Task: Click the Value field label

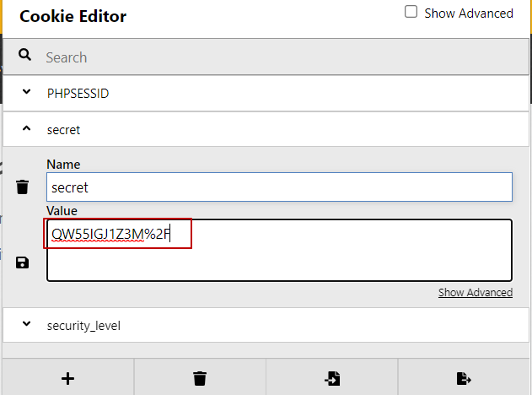Action: click(62, 211)
